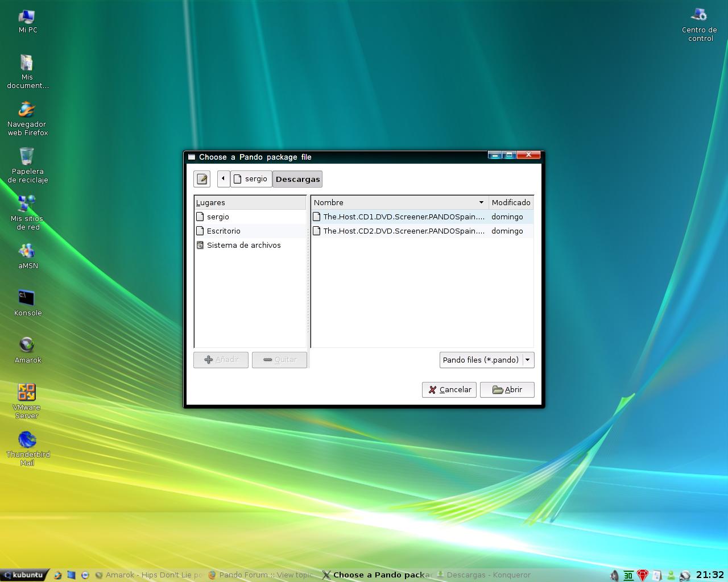Click the third quick-launch icon in the taskbar
The width and height of the screenshot is (728, 582).
coord(85,575)
